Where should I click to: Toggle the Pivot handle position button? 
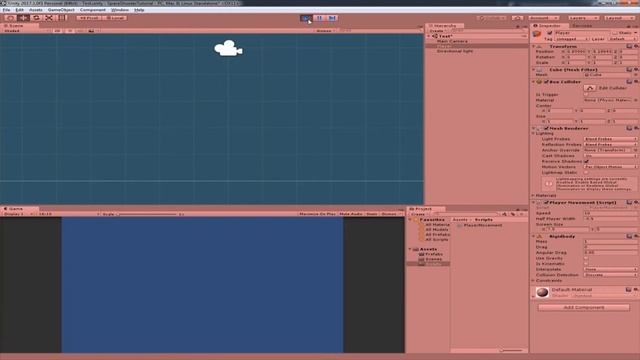[89, 18]
